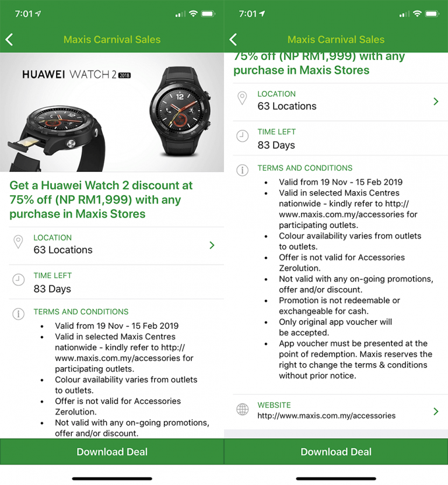448x485 pixels.
Task: Tap location pin icon on left screen
Action: pyautogui.click(x=18, y=243)
